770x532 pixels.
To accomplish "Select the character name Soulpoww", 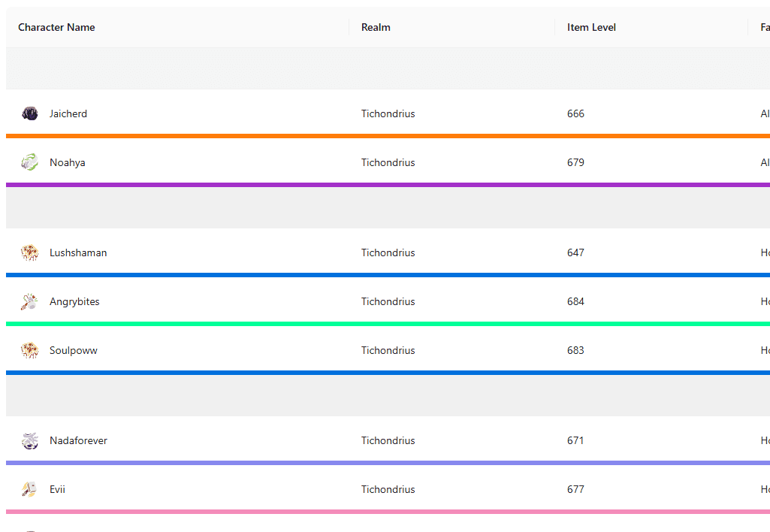I will point(74,350).
